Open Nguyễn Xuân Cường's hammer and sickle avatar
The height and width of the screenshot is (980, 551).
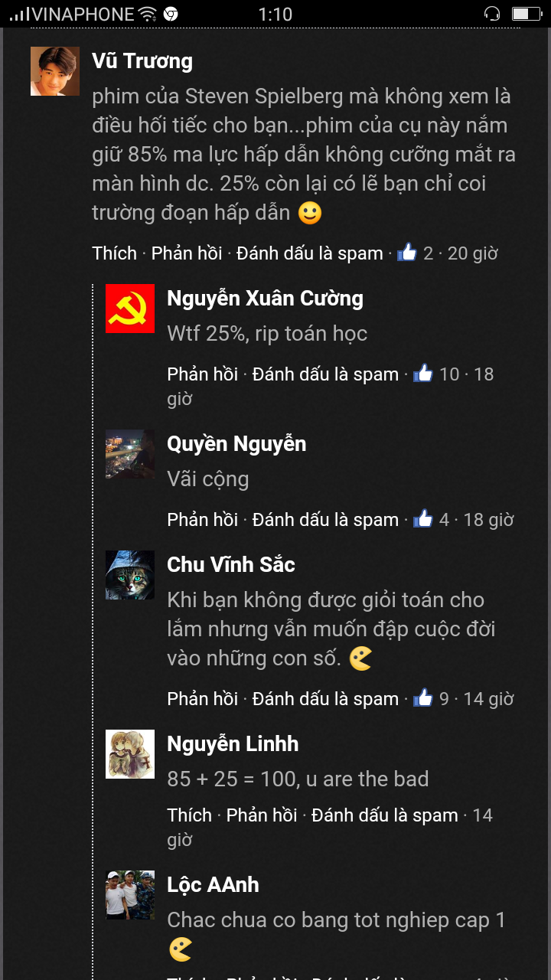click(130, 309)
